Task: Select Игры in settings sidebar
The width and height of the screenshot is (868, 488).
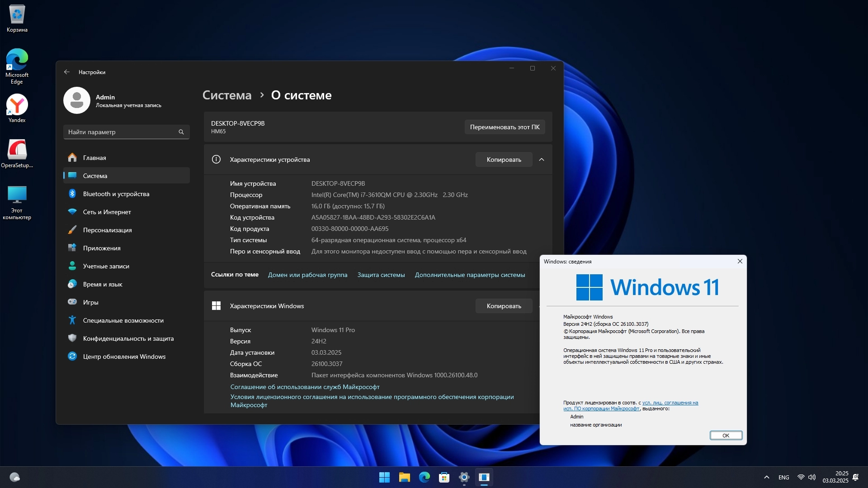Action: click(x=90, y=302)
